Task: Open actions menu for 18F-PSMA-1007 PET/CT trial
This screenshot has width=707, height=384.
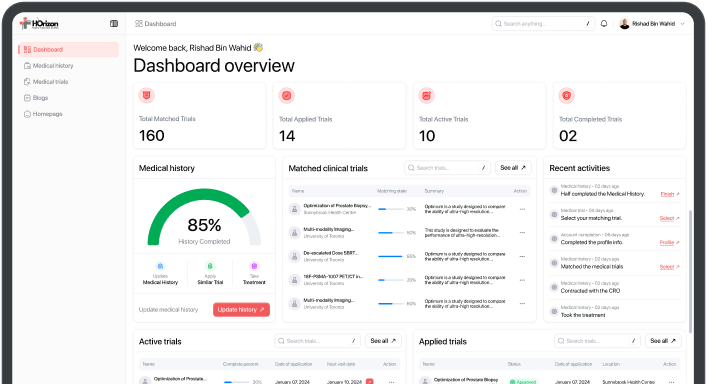Action: pos(522,280)
